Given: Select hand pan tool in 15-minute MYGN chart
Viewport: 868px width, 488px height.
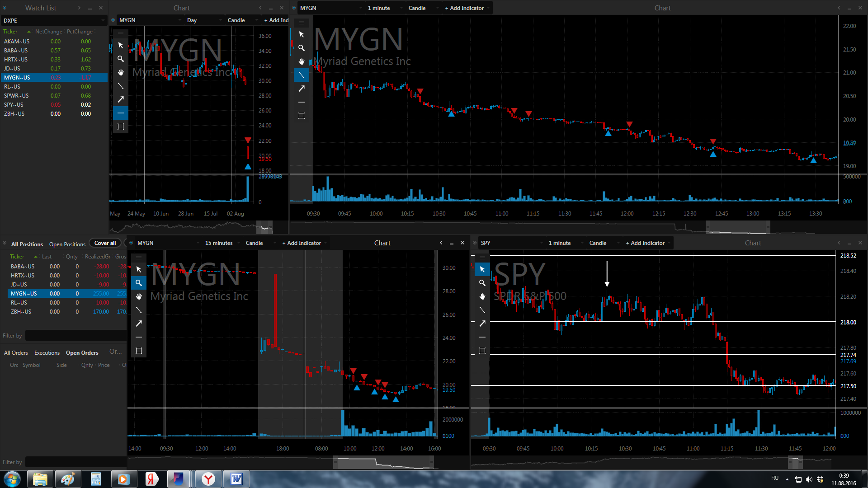Looking at the screenshot, I should pyautogui.click(x=139, y=296).
